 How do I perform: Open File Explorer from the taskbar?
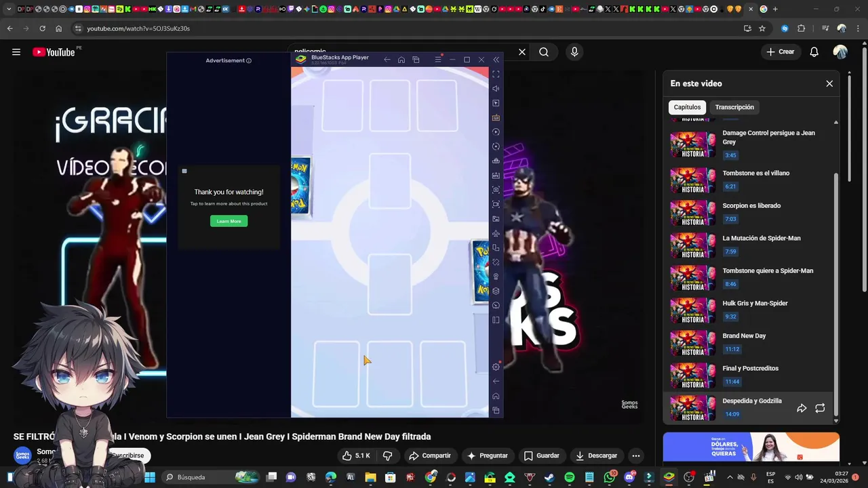370,477
